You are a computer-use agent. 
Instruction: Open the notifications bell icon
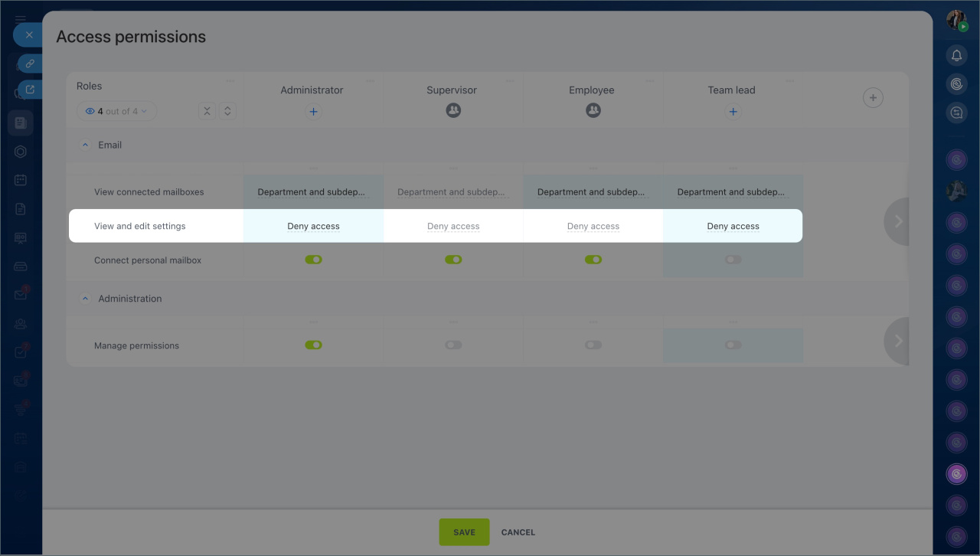[x=956, y=56]
